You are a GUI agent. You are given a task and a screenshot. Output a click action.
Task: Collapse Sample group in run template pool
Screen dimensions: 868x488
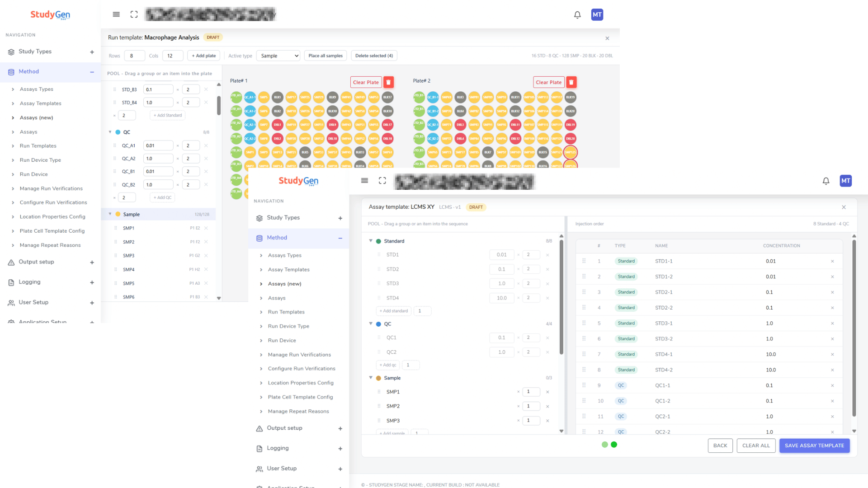coord(110,214)
